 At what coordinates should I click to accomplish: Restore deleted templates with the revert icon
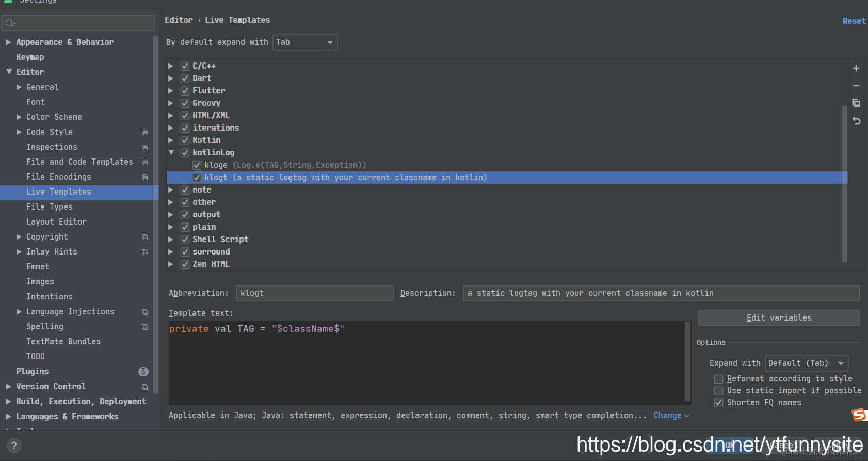click(x=856, y=121)
